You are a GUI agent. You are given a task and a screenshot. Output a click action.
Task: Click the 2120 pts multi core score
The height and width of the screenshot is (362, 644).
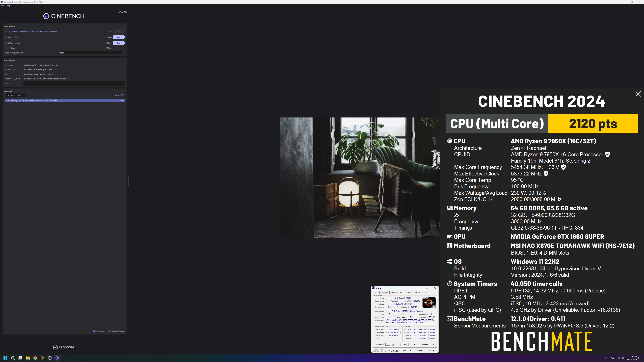[x=108, y=37]
